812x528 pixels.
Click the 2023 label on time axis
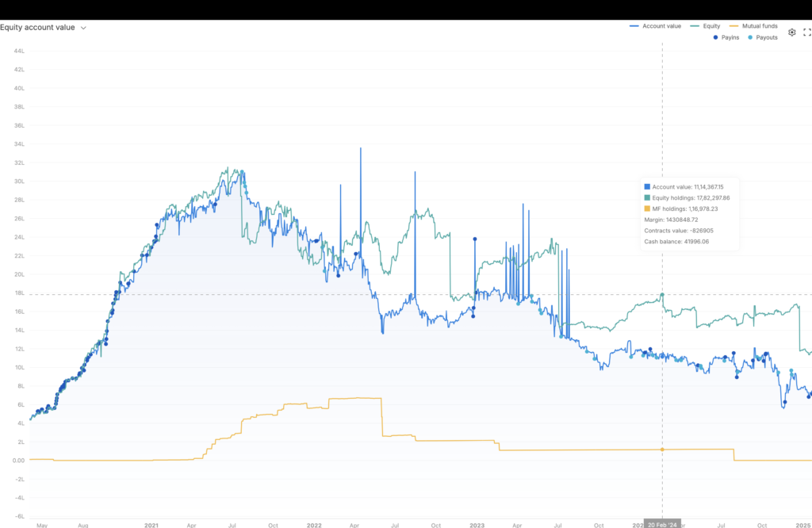477,524
